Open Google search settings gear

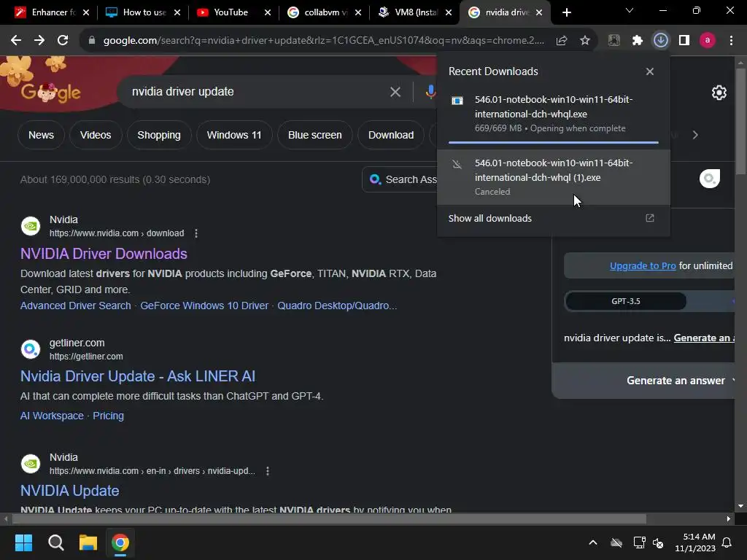coord(719,93)
